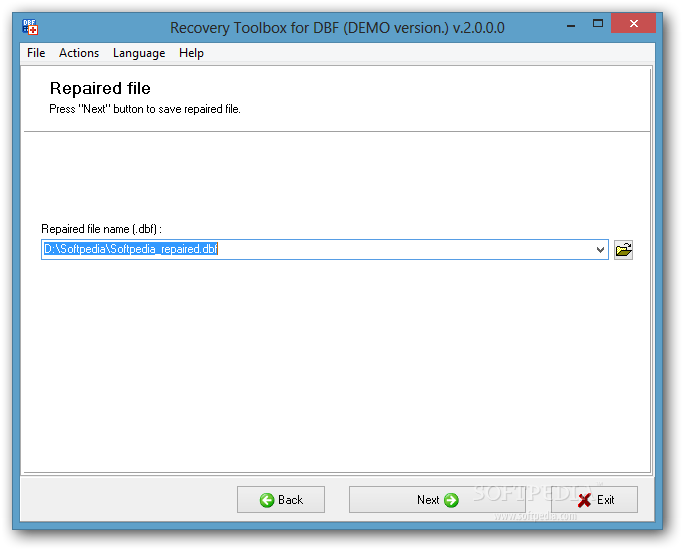Open the File menu
Screen dimensions: 683x550
click(36, 53)
